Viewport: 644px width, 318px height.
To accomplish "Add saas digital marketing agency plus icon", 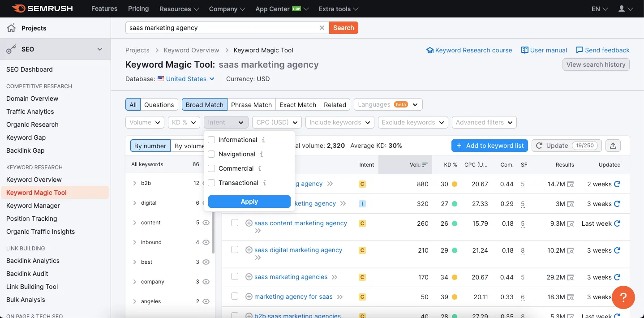I will [249, 250].
